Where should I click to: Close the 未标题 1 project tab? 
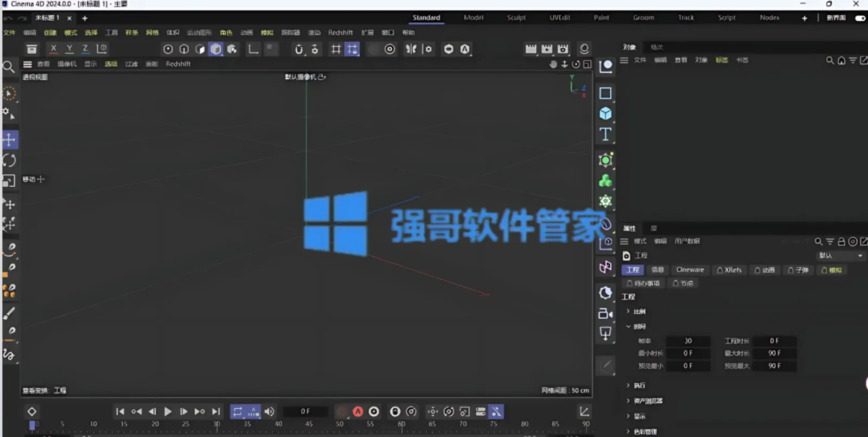(x=69, y=18)
